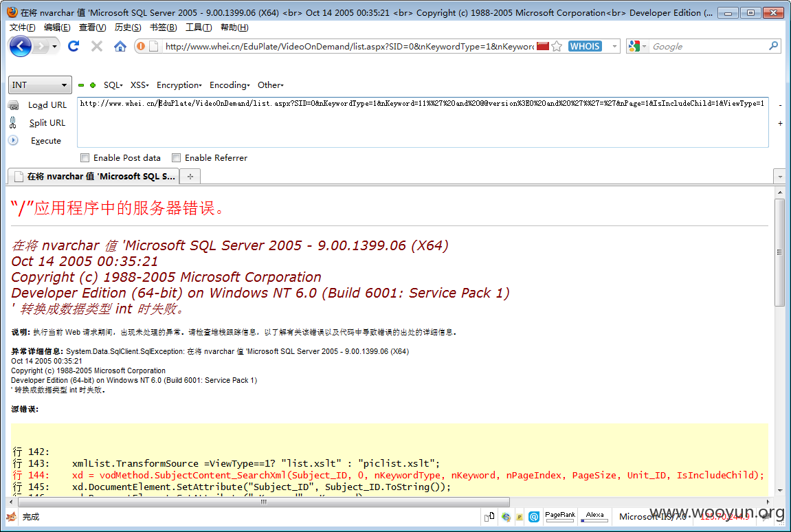Image resolution: width=791 pixels, height=532 pixels.
Task: Open the 文件(F) menu
Action: (x=23, y=27)
